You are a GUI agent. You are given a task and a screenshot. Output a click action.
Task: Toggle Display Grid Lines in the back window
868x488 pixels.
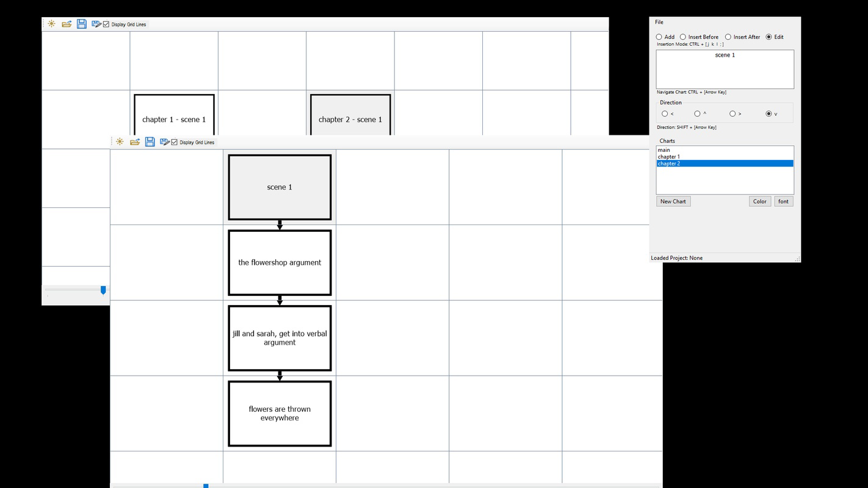pos(125,24)
